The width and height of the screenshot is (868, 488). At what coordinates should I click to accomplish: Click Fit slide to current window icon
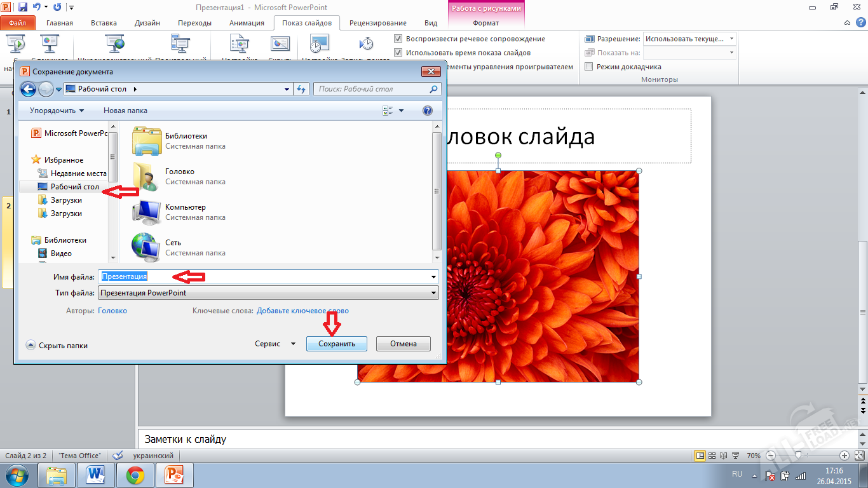860,455
